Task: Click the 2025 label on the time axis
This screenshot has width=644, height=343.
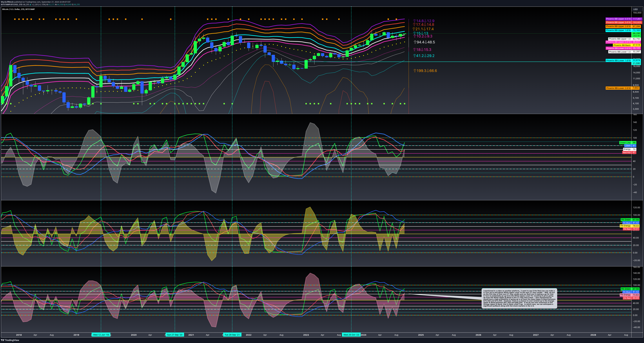Action: click(421, 335)
